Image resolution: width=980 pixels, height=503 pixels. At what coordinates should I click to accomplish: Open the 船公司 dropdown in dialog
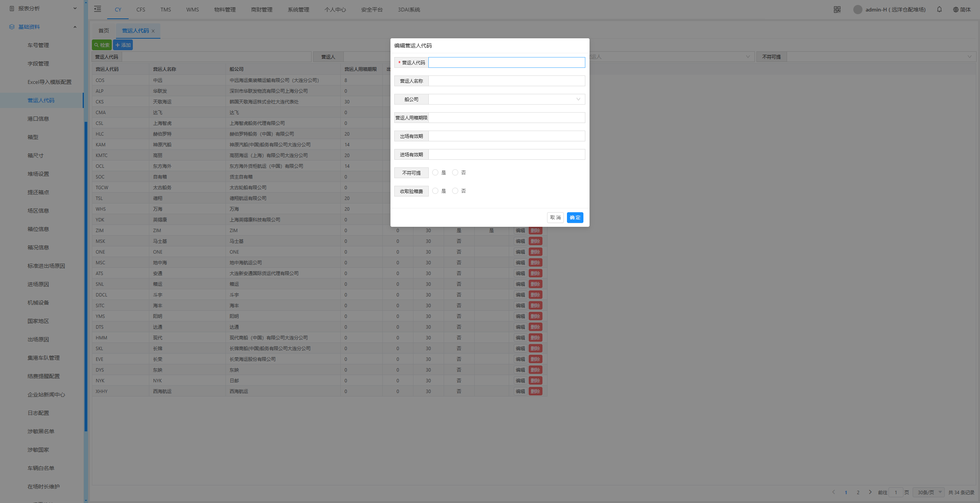pyautogui.click(x=506, y=99)
